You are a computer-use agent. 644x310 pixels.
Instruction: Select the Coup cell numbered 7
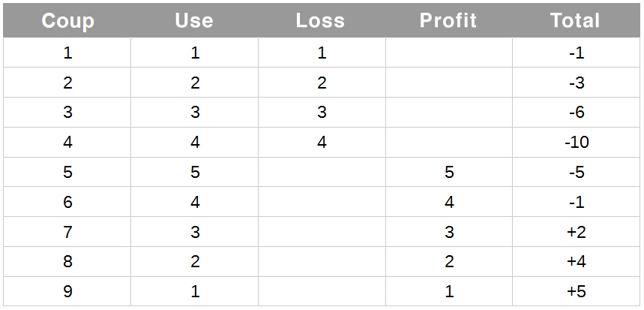[67, 232]
